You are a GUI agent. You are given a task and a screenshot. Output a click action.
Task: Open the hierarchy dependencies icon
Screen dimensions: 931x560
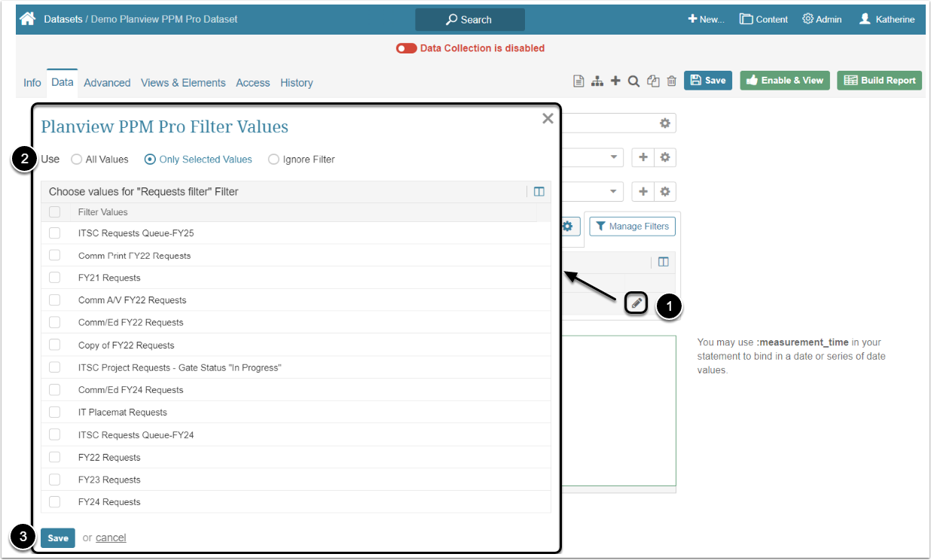pyautogui.click(x=597, y=81)
